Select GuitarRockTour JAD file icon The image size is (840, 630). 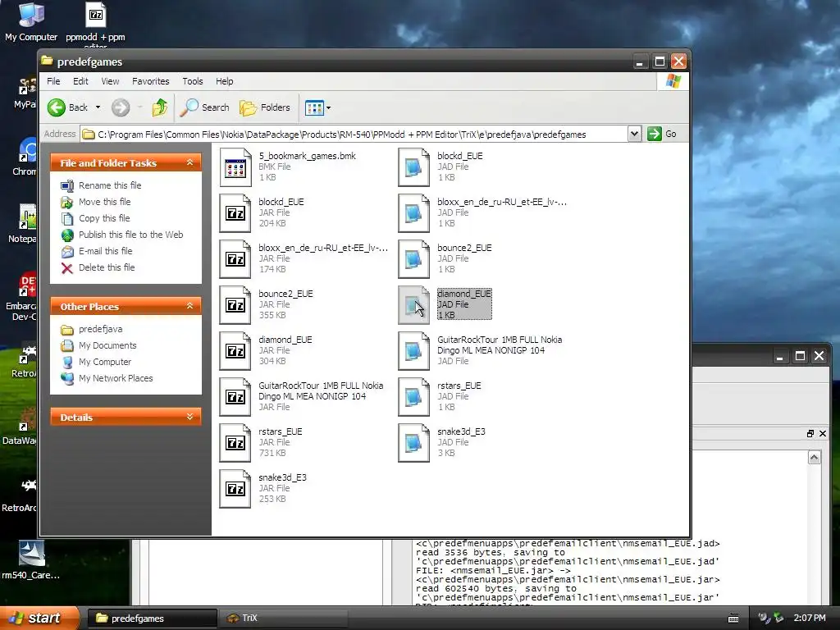tap(413, 351)
